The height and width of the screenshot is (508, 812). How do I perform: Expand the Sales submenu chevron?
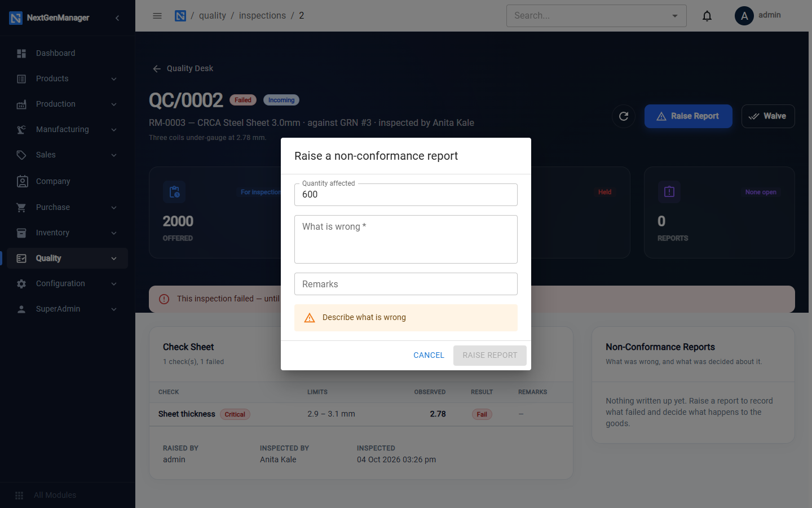114,155
